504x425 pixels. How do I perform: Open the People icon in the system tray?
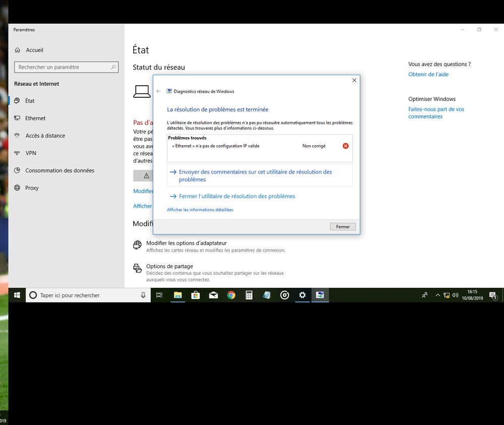pyautogui.click(x=425, y=295)
